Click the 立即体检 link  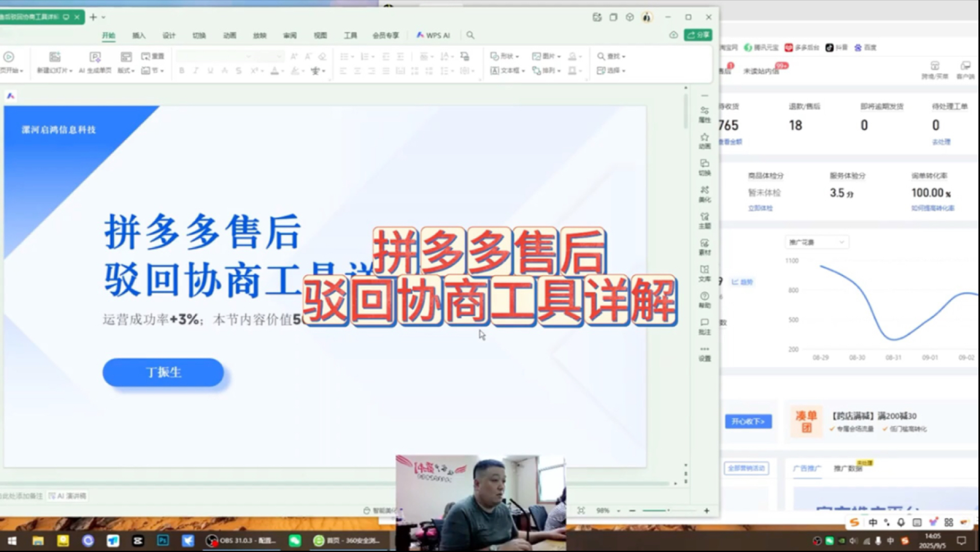point(760,208)
